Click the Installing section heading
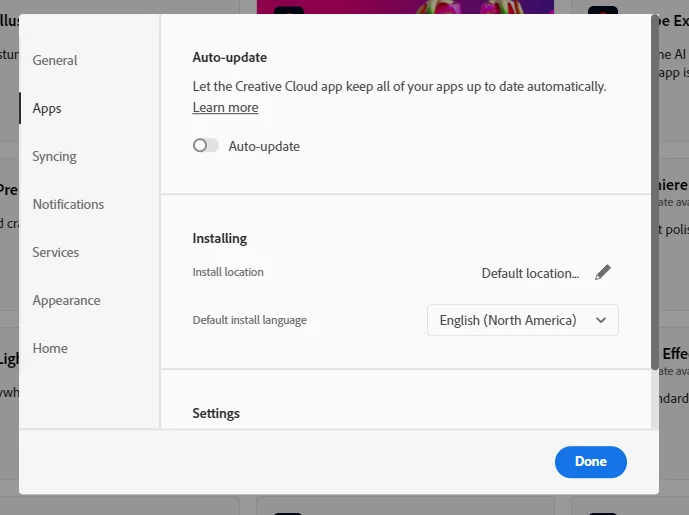This screenshot has height=515, width=689. [x=220, y=238]
